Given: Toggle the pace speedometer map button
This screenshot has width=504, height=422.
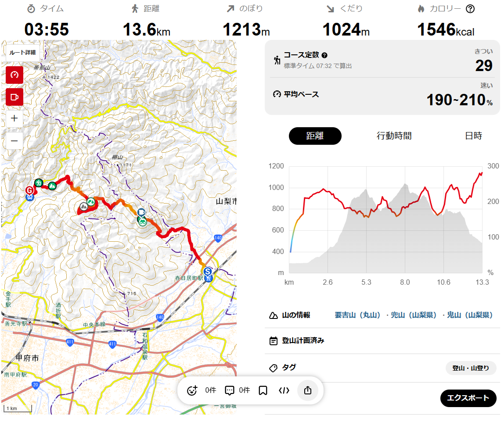Looking at the screenshot, I should point(14,75).
